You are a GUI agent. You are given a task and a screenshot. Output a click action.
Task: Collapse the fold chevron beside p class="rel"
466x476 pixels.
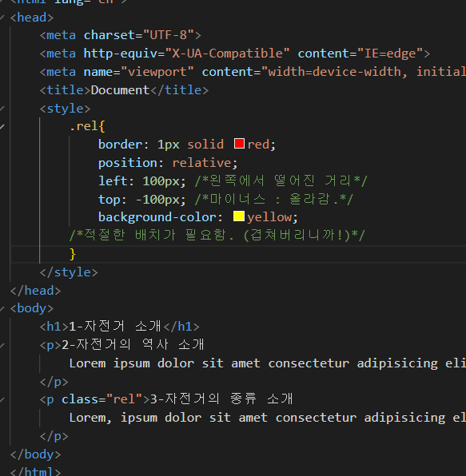pyautogui.click(x=2, y=400)
